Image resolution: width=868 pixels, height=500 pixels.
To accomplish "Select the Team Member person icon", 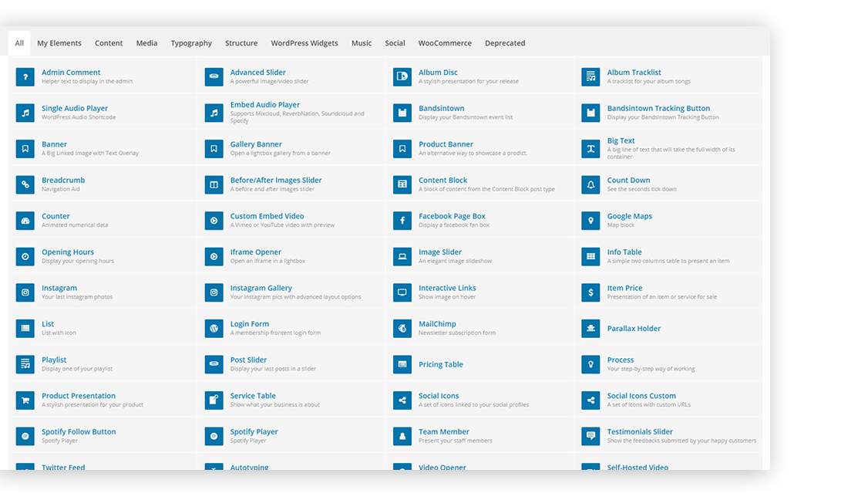I will (402, 436).
